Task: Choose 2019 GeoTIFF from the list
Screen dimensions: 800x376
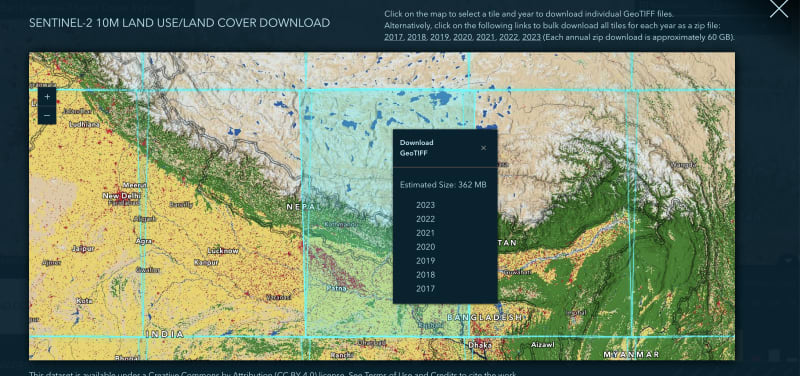Action: point(426,261)
